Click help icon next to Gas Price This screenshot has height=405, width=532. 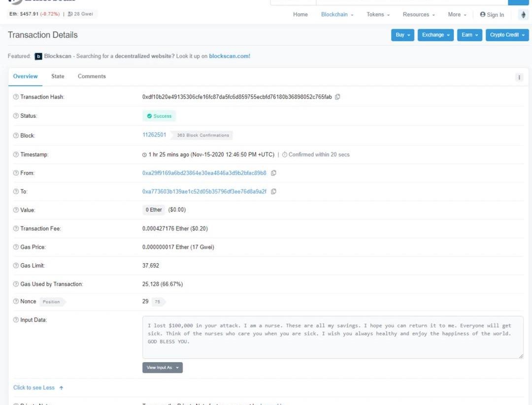(16, 247)
